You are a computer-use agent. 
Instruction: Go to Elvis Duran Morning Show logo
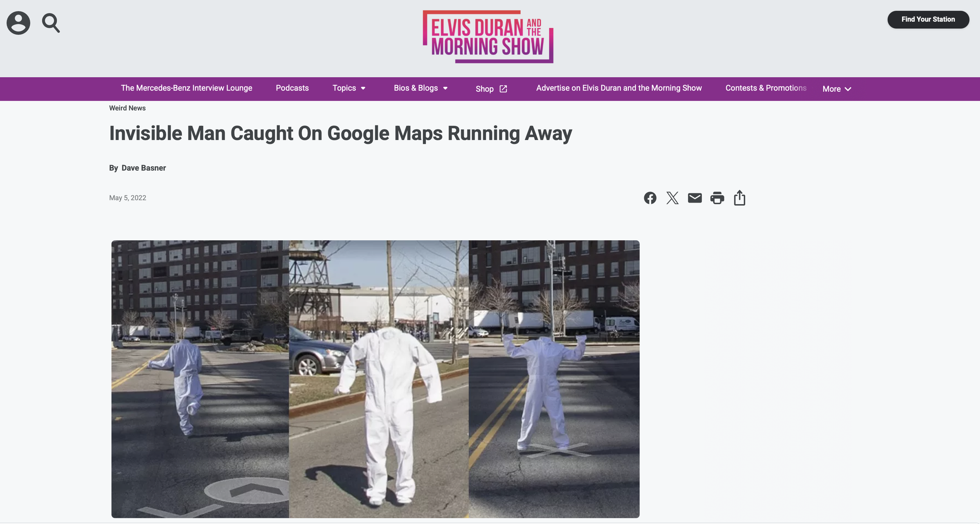pyautogui.click(x=488, y=37)
